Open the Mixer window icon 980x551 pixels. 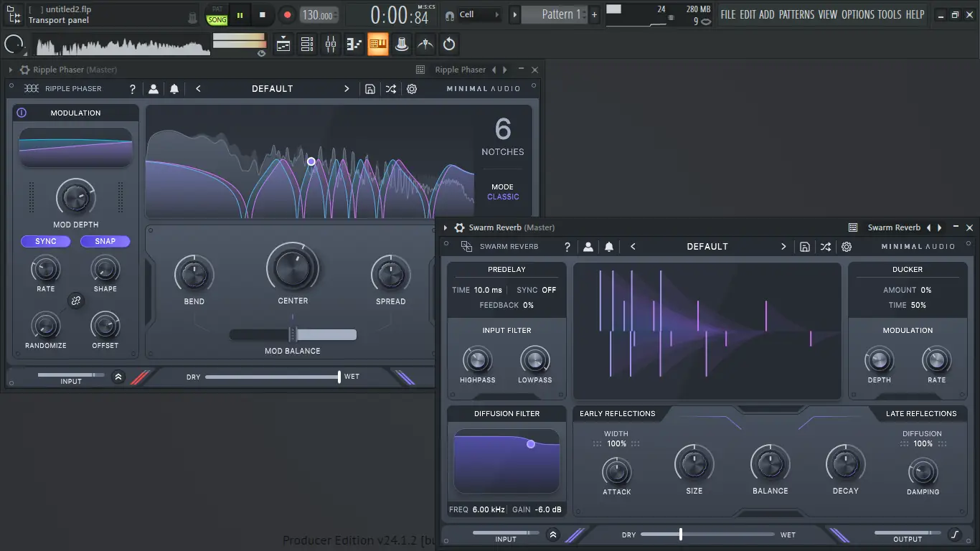(x=331, y=44)
